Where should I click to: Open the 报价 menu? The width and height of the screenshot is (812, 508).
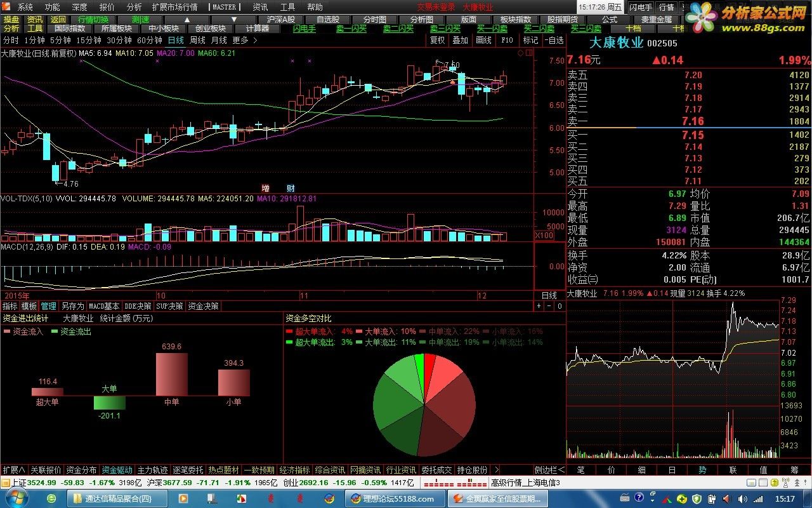click(x=107, y=7)
